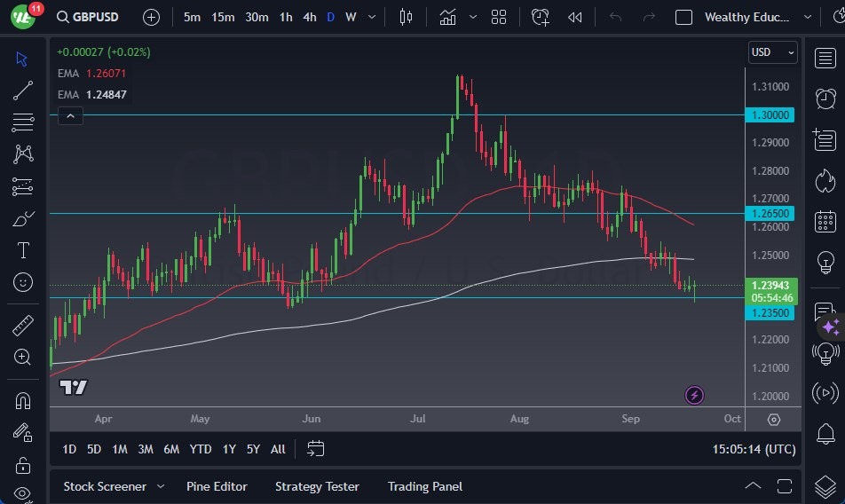Select the ruler measure tool

23,326
